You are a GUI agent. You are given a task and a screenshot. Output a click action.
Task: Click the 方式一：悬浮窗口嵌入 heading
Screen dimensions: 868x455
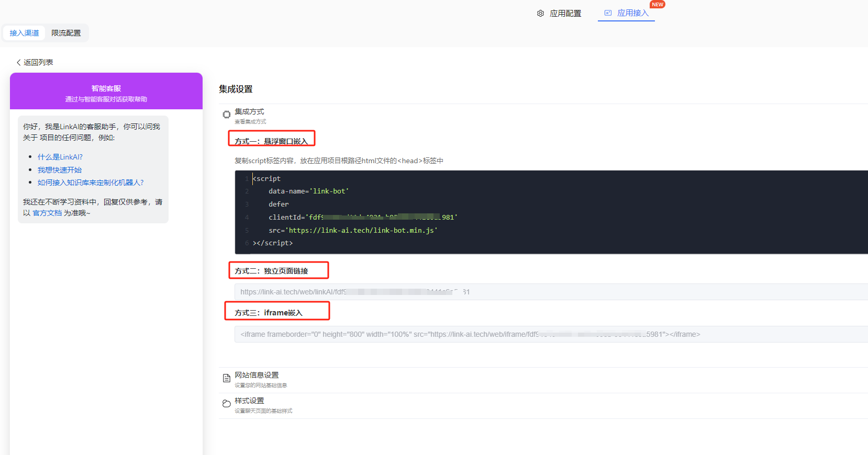coord(271,141)
